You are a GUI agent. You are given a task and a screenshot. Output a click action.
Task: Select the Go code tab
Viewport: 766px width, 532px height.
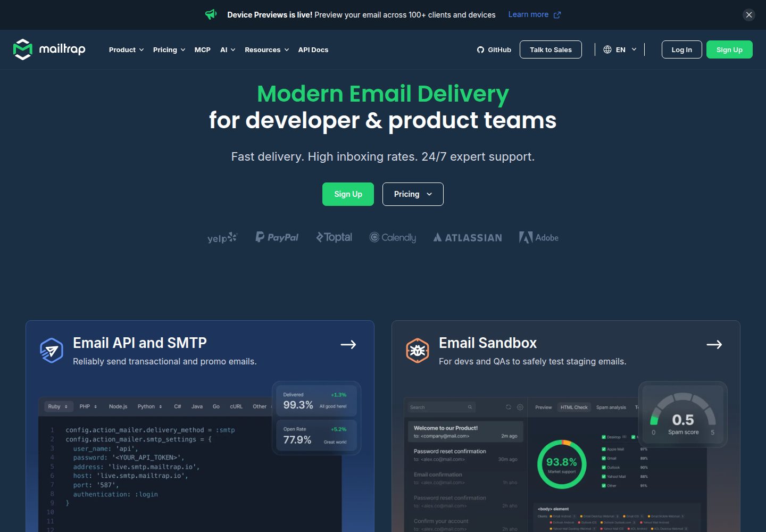[216, 406]
